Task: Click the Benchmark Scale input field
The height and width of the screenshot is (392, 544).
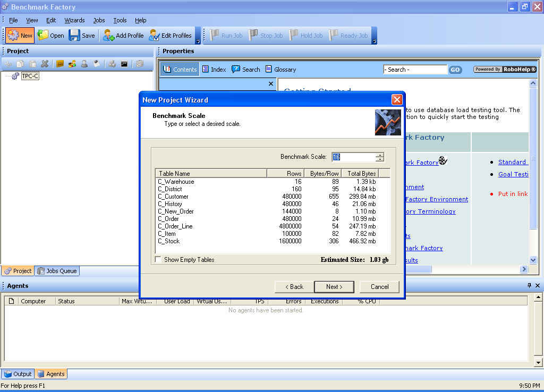Action: (x=353, y=157)
